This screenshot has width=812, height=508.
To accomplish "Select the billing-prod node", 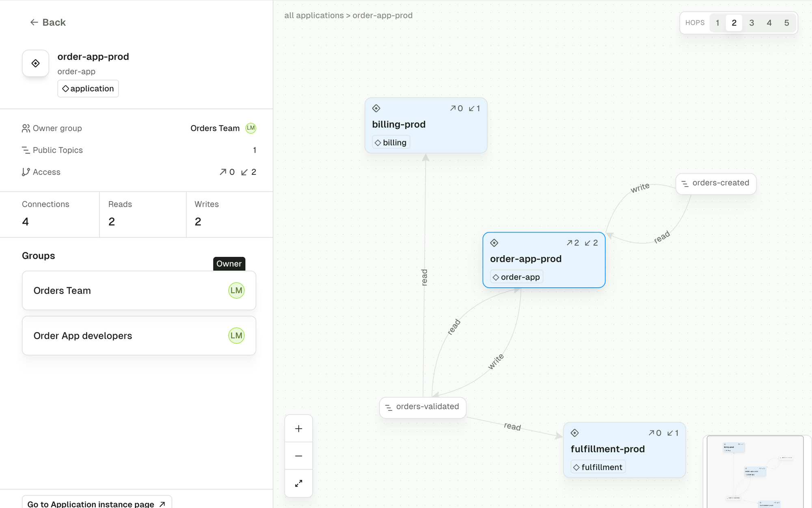I will pyautogui.click(x=426, y=125).
